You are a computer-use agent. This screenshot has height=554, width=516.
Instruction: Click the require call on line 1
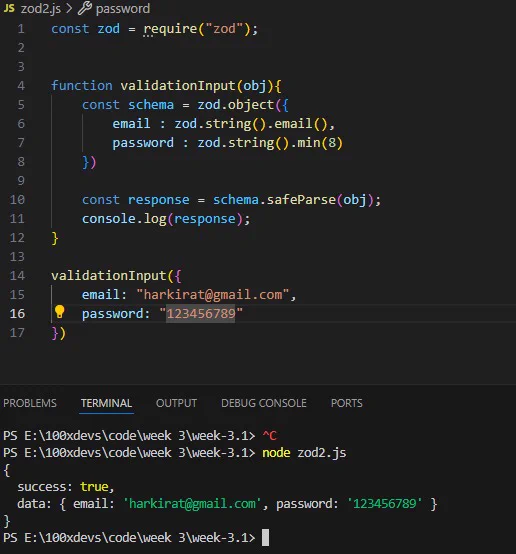pos(170,29)
